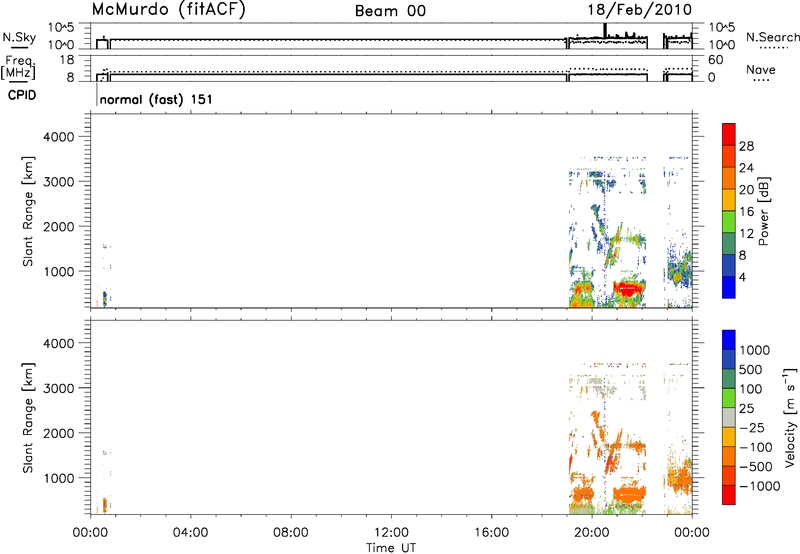Click the blue bottom of the power colorbar
Viewport: 800px width, 554px height.
click(729, 287)
